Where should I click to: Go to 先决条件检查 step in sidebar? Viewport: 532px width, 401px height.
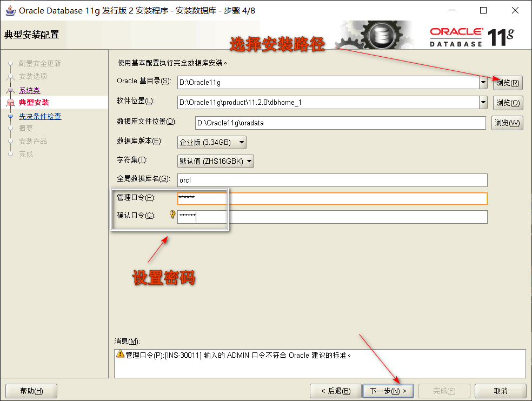coord(40,116)
